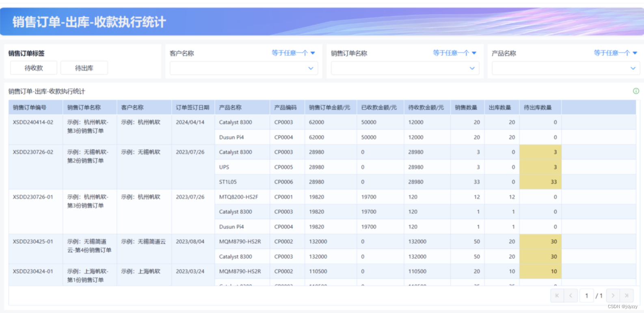Toggle the 待收款 tag filter

pos(34,68)
